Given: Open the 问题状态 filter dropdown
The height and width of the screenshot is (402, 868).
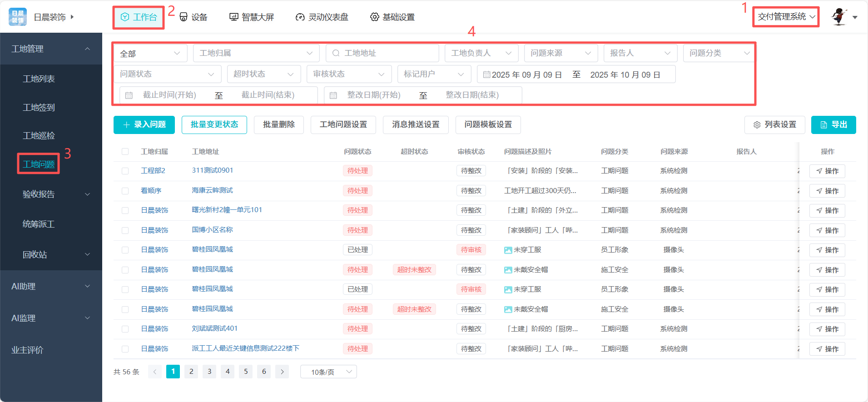Looking at the screenshot, I should [167, 74].
